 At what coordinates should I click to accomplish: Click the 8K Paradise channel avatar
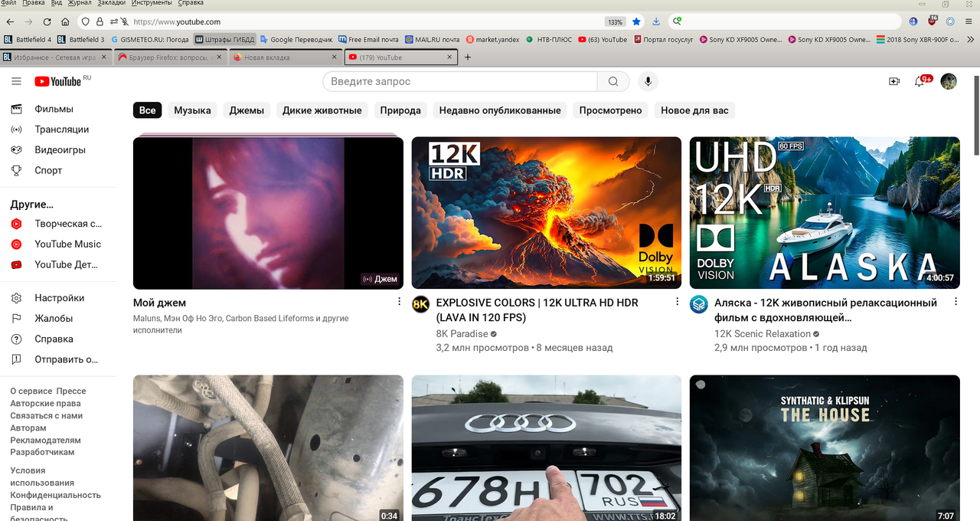(x=420, y=304)
